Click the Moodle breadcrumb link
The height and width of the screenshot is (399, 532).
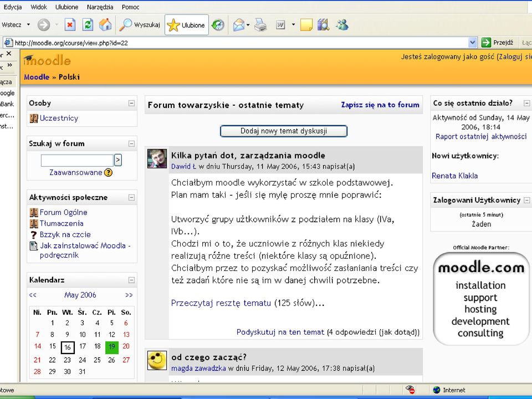(37, 77)
